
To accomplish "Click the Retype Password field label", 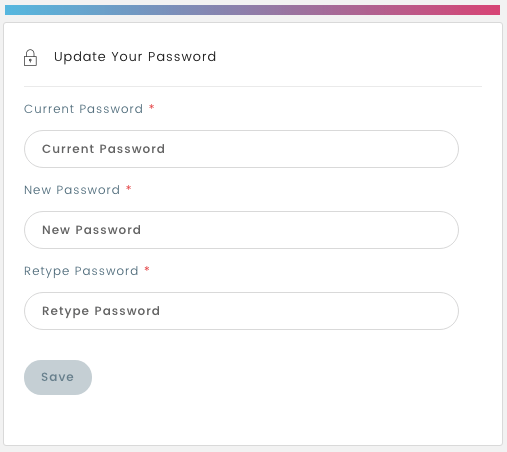I will pyautogui.click(x=81, y=271).
